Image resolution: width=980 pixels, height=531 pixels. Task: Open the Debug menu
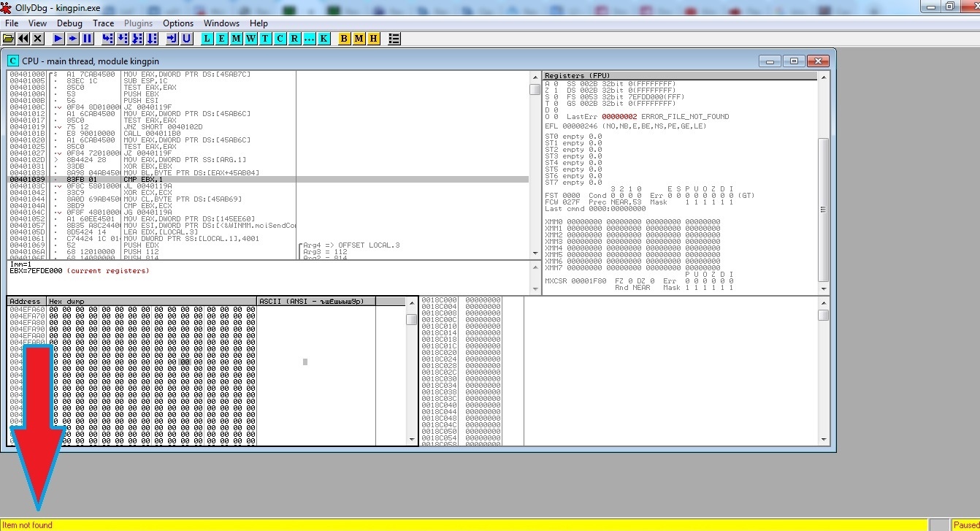[69, 23]
